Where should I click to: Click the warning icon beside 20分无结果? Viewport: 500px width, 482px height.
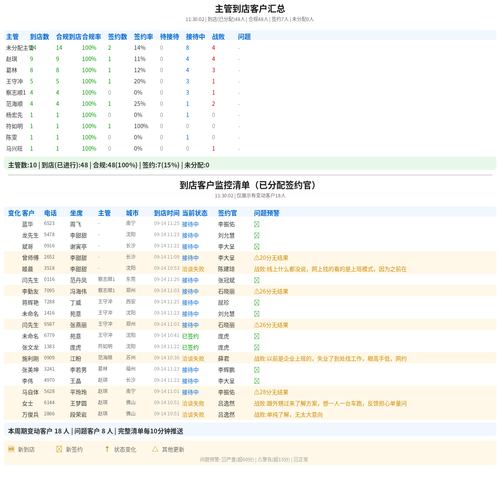(256, 258)
